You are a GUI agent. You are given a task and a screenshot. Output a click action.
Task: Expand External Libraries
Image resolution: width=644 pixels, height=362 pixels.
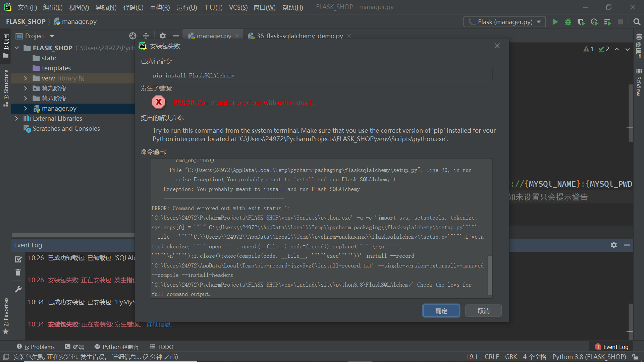(x=16, y=118)
